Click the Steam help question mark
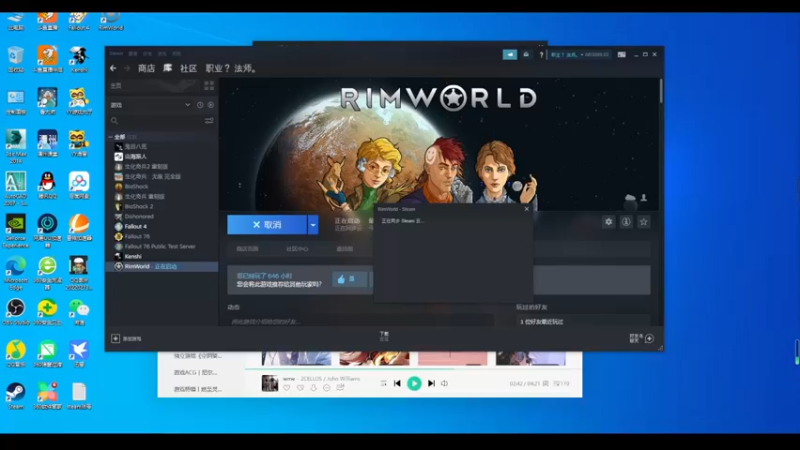Screen dimensions: 800x450 [541, 55]
